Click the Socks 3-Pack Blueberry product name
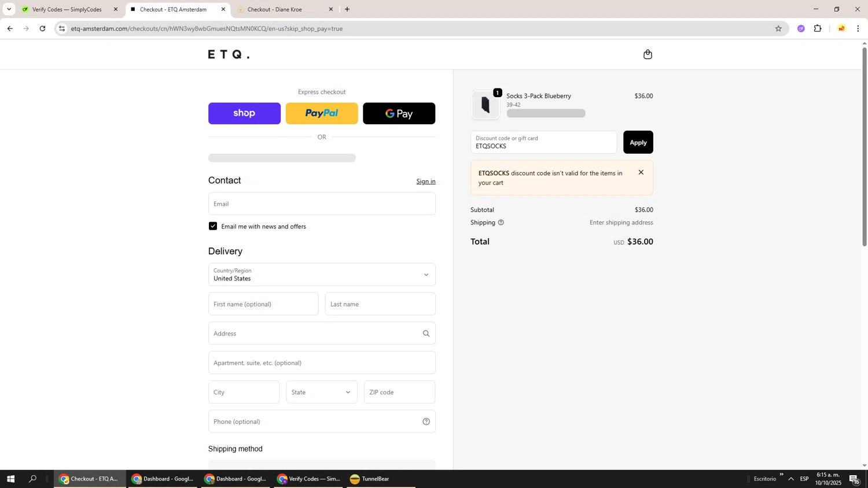 (x=539, y=96)
